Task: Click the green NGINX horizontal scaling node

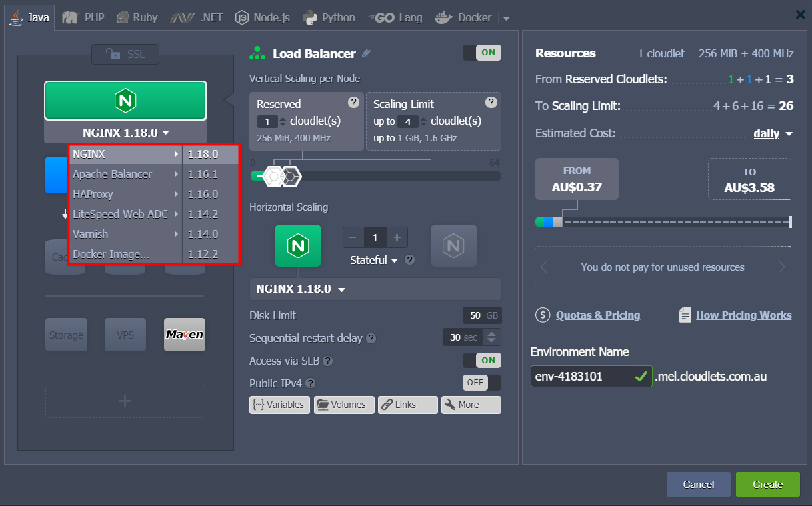Action: 298,246
